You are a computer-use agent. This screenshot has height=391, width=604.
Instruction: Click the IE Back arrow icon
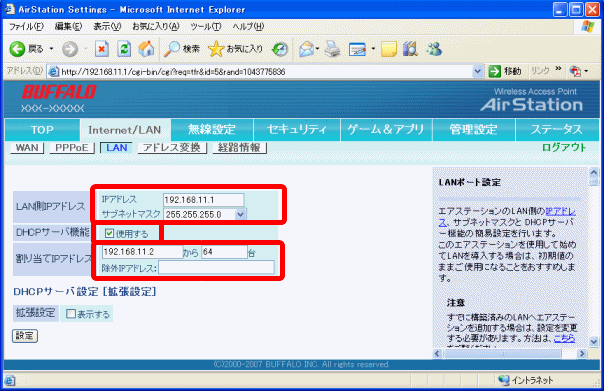[17, 49]
